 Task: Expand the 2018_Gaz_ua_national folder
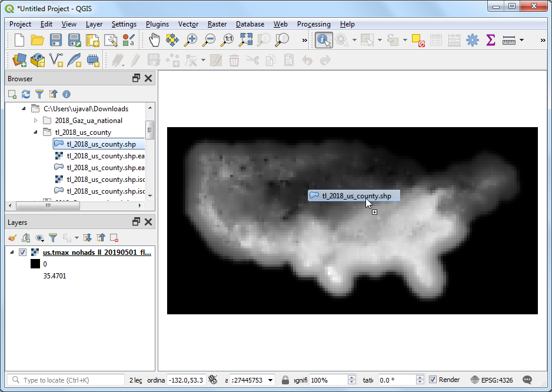[36, 121]
